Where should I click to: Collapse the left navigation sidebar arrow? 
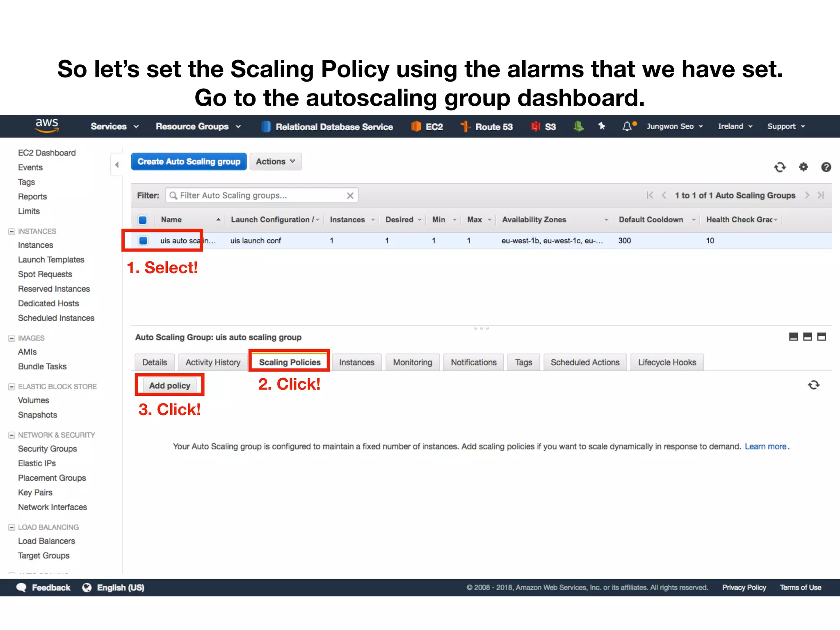click(x=117, y=165)
